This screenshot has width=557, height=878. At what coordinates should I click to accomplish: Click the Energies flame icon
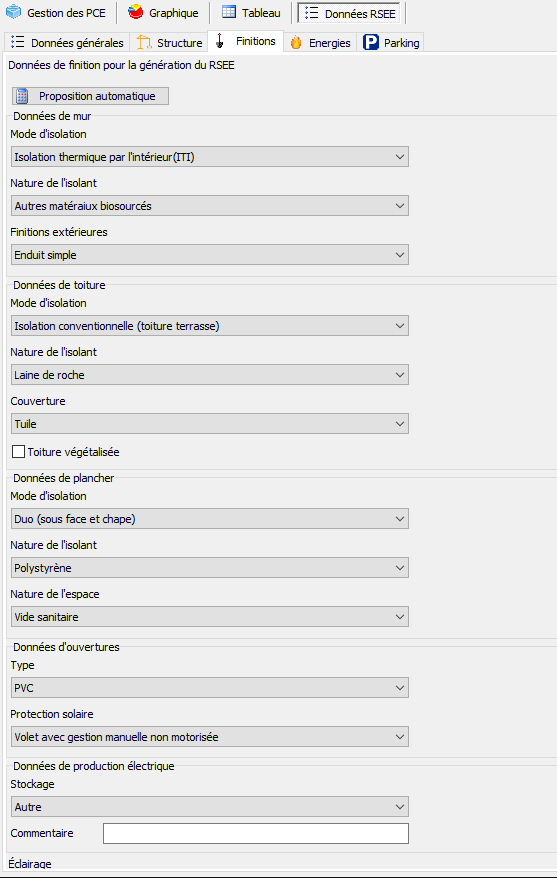(296, 43)
